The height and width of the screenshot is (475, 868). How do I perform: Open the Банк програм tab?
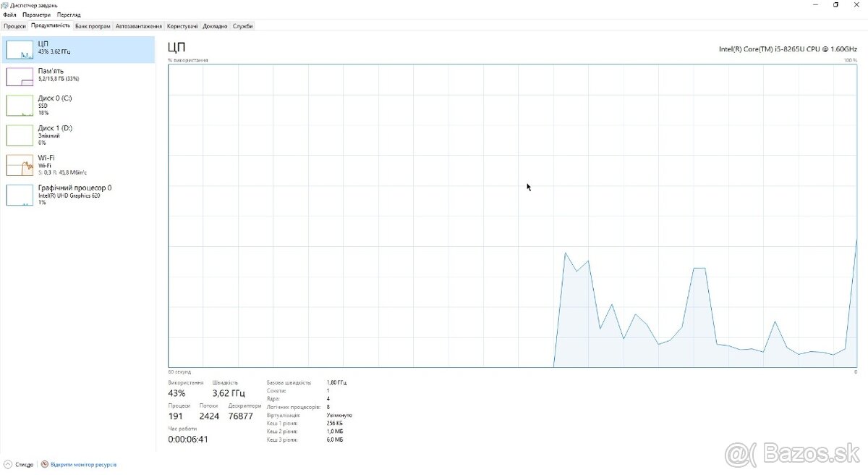[91, 25]
